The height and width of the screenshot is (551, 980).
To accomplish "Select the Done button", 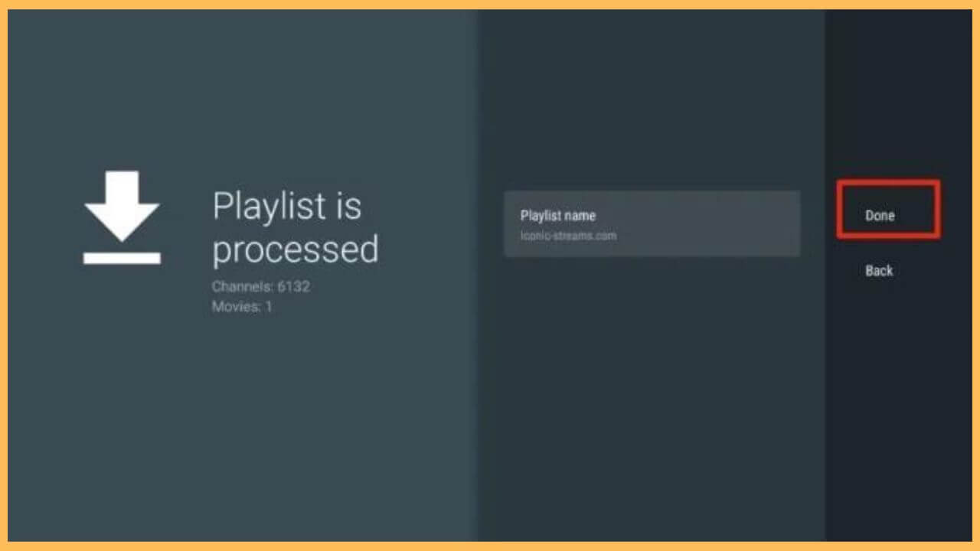I will point(880,216).
